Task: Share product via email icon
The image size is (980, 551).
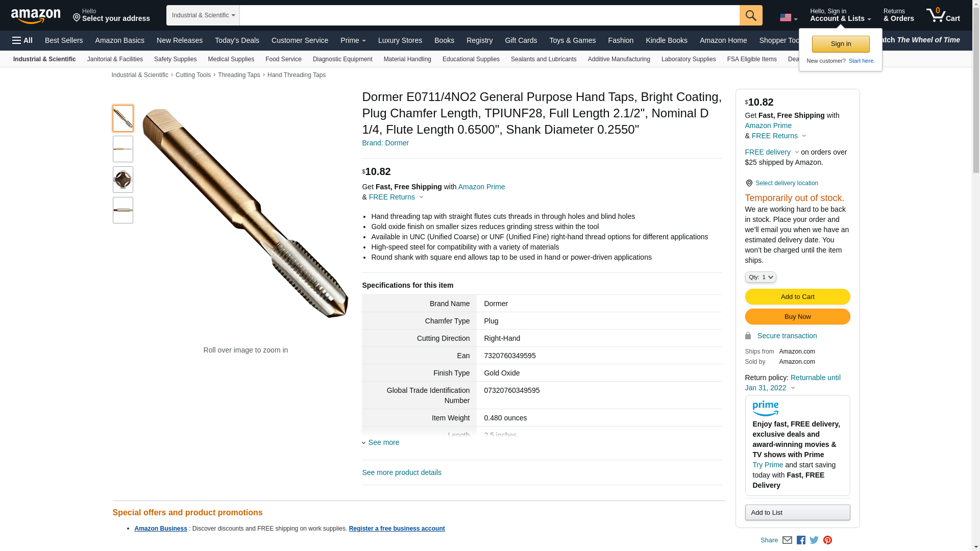Action: point(787,540)
